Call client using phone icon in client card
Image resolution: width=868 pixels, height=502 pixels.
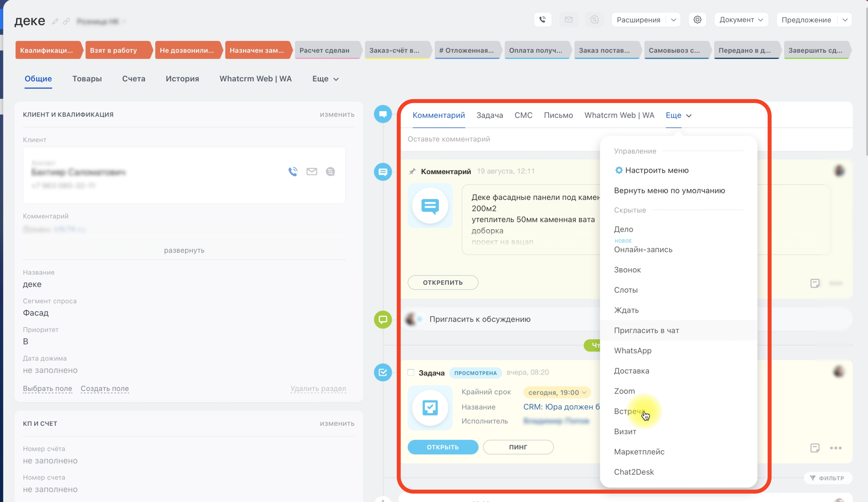click(x=293, y=171)
